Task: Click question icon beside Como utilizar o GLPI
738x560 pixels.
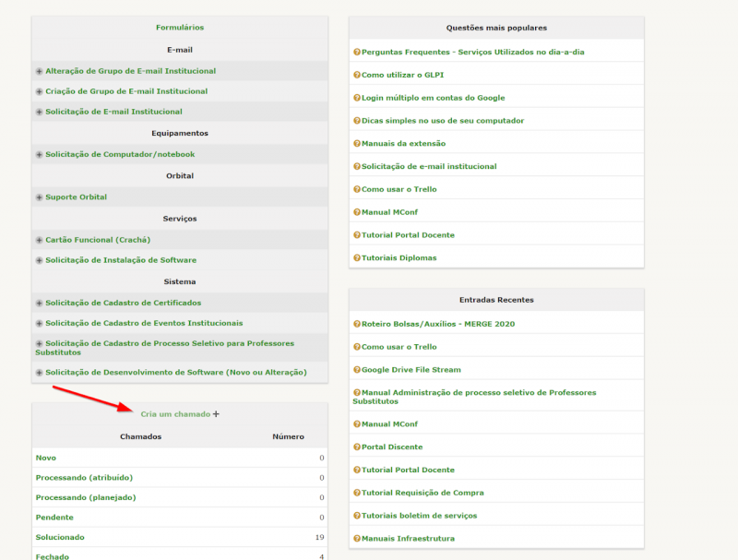Action: pos(357,75)
